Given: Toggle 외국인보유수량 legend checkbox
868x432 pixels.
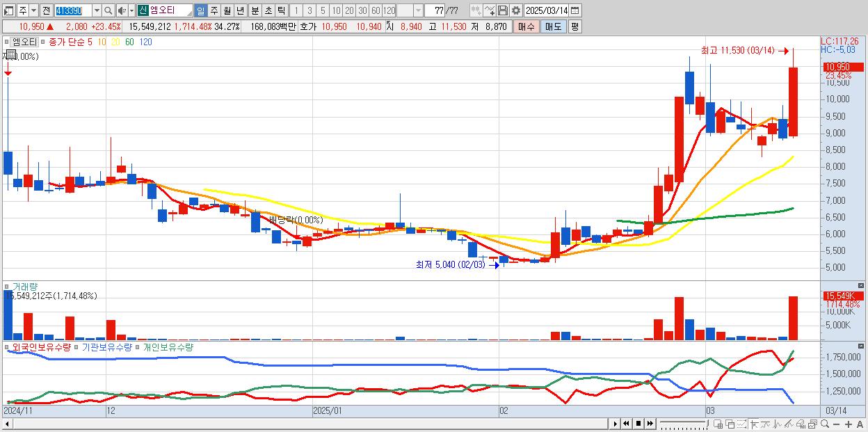Looking at the screenshot, I should point(8,346).
